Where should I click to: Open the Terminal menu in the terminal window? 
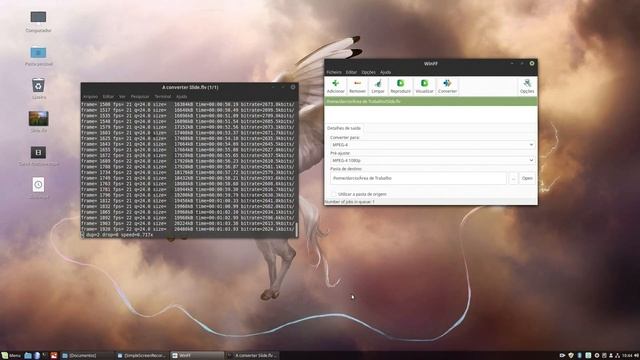162,97
